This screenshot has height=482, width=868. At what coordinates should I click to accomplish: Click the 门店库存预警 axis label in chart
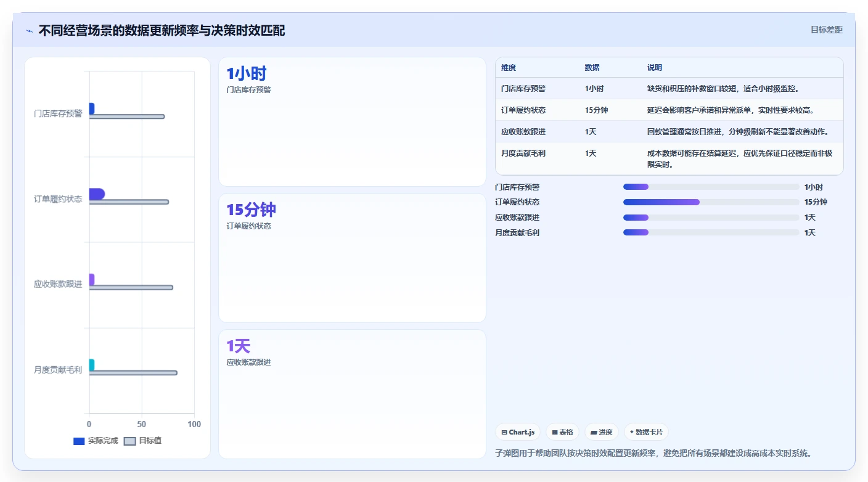pos(58,113)
